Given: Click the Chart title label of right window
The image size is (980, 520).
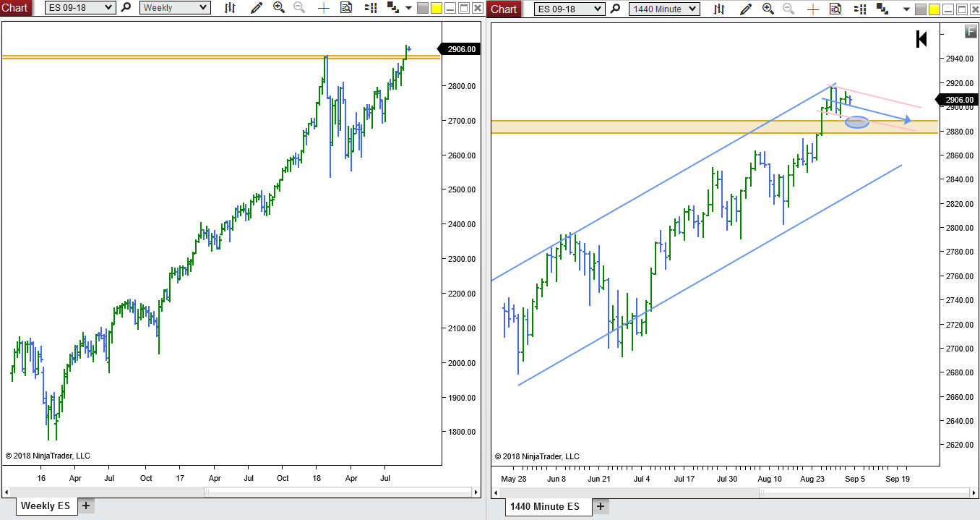Looking at the screenshot, I should click(x=504, y=9).
